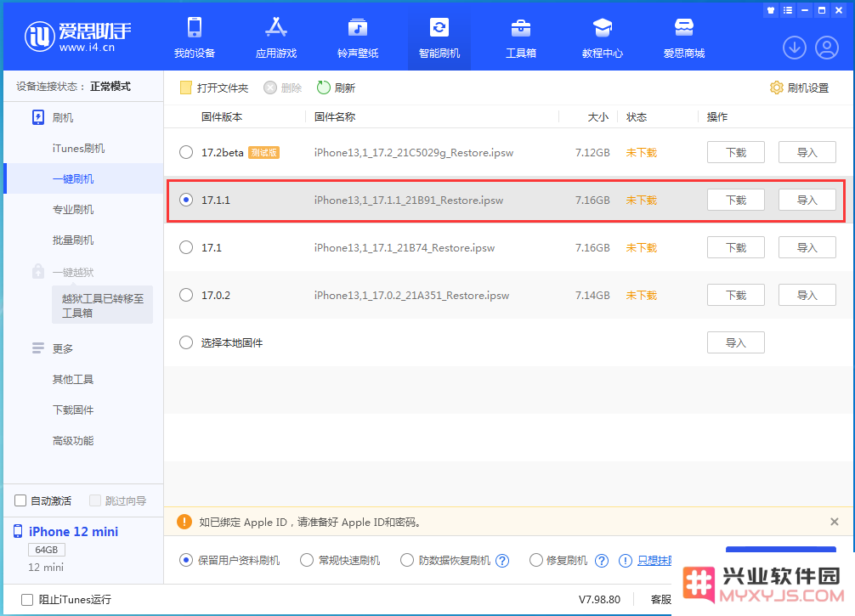Click the help icon beside 防数据恢复刷机
855x616 pixels.
(502, 561)
